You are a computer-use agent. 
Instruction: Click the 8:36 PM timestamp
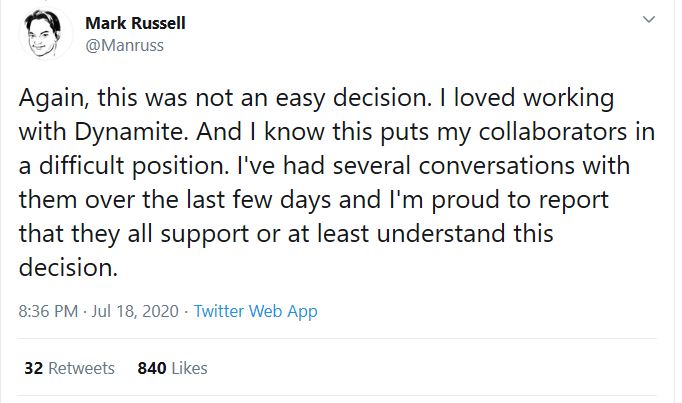[48, 311]
